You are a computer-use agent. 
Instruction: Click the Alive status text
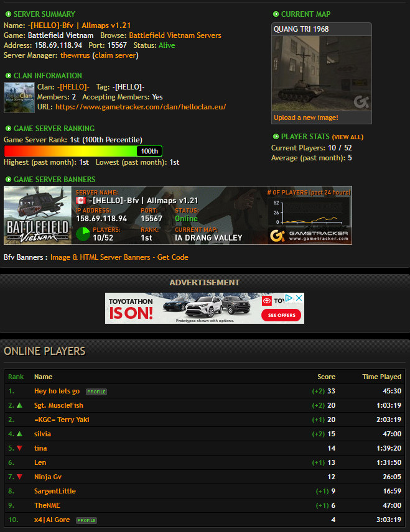tap(167, 45)
